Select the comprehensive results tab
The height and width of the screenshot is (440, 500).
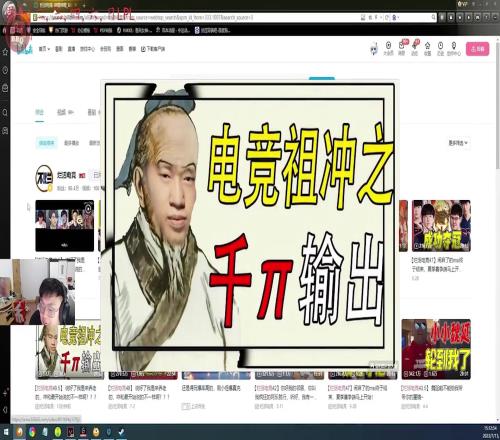point(39,112)
